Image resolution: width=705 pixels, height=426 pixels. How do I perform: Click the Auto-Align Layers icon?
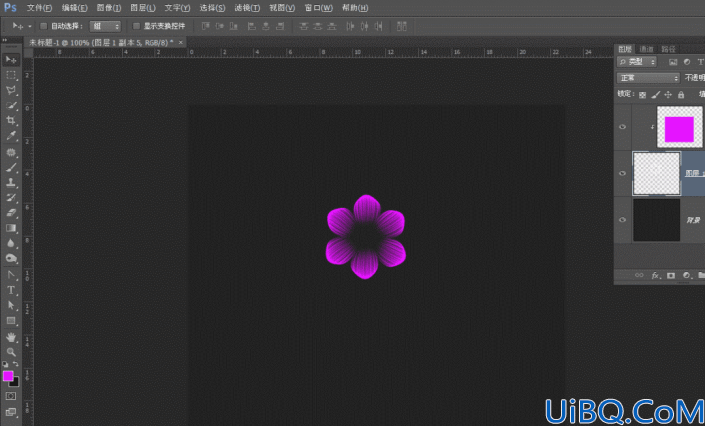click(x=402, y=26)
